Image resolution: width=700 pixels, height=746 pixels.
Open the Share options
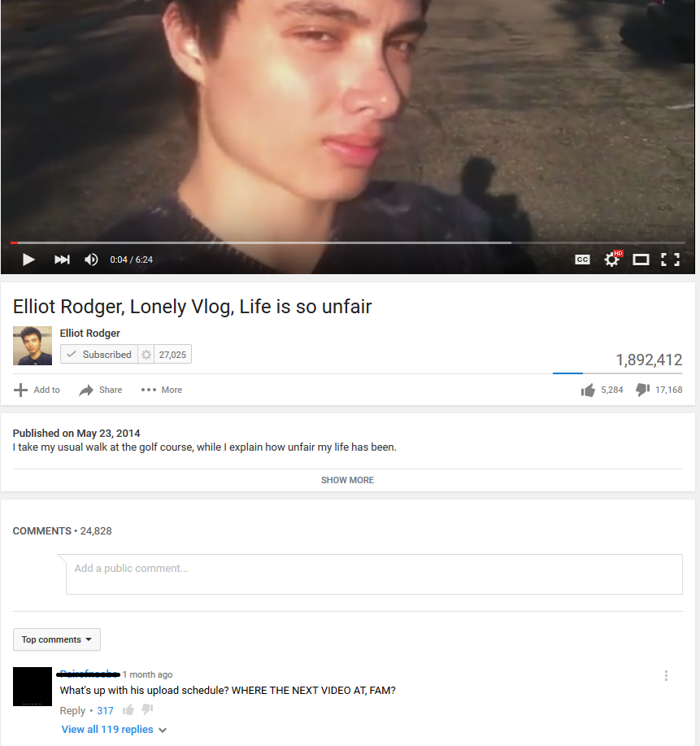pos(100,390)
